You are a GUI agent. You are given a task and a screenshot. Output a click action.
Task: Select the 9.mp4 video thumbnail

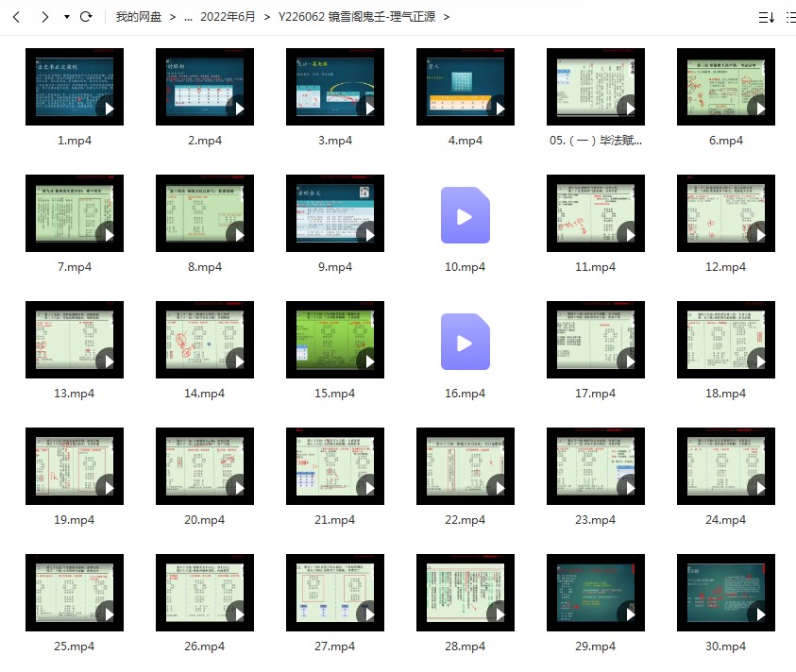(334, 213)
